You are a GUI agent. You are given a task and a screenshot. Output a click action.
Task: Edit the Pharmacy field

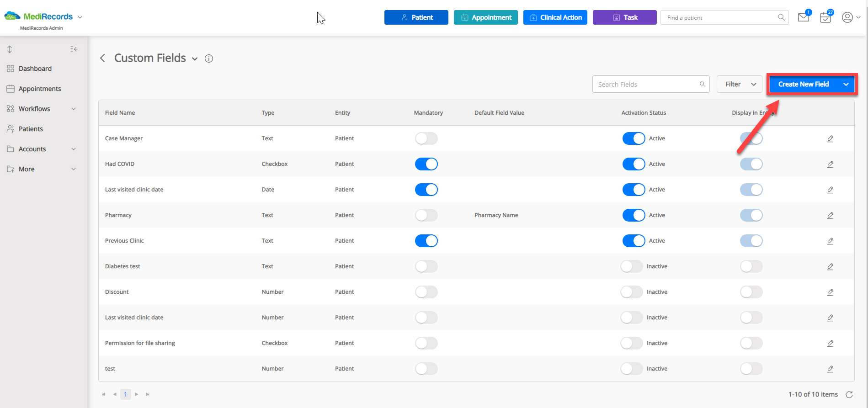point(830,215)
